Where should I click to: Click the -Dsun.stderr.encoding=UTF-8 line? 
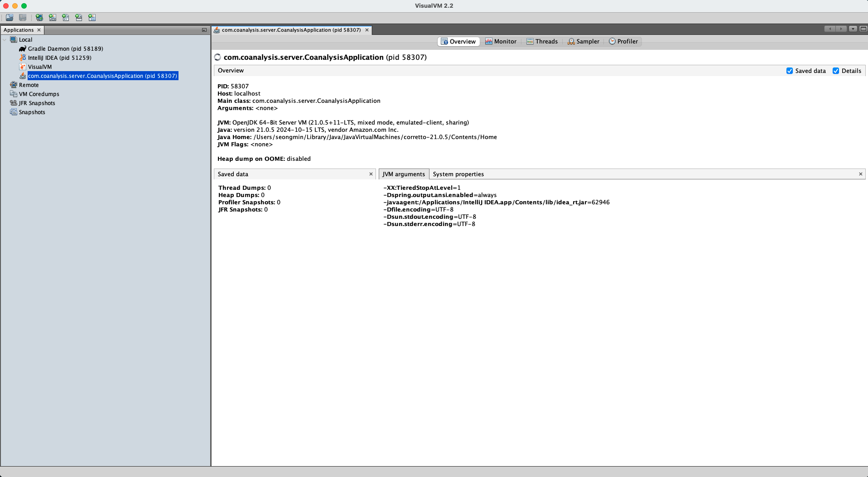coord(429,224)
